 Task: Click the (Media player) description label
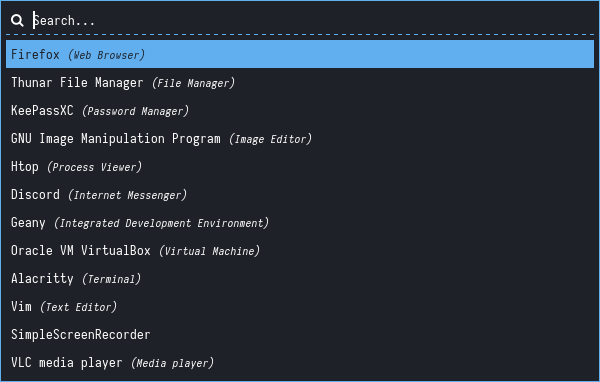click(172, 363)
